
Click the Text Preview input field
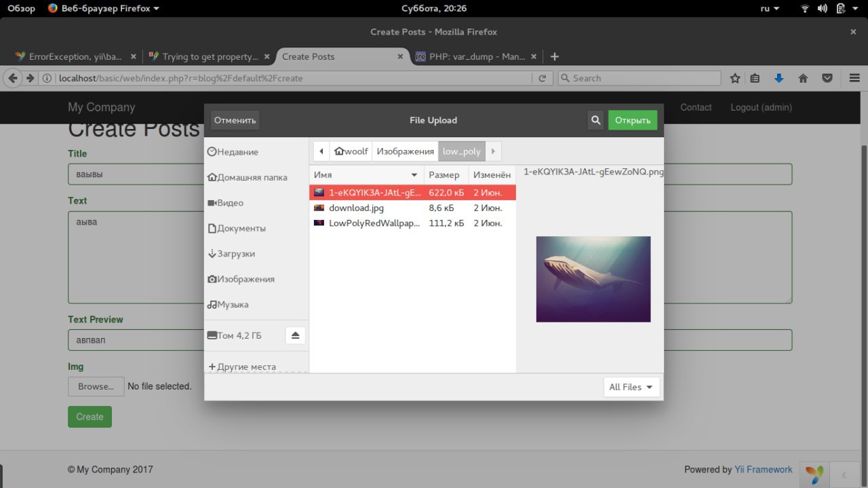tap(430, 340)
